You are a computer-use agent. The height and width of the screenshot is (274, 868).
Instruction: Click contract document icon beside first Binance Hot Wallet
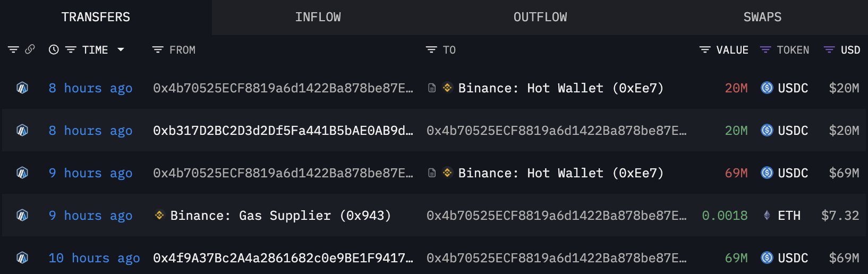432,88
